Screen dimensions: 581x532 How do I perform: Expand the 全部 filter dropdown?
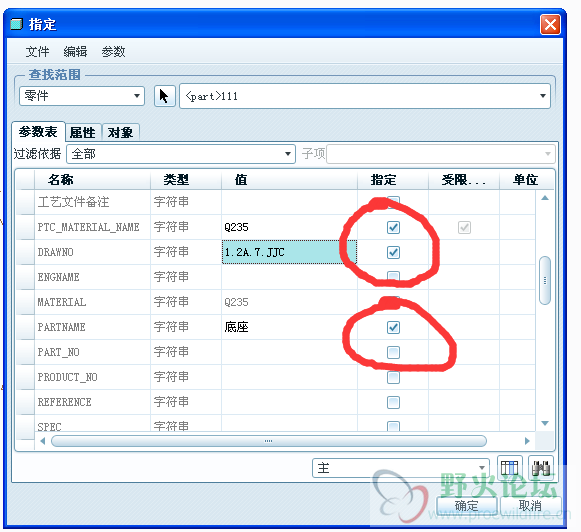tap(181, 154)
